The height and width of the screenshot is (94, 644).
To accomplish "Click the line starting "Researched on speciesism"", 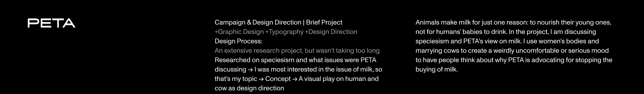I will click(x=295, y=60).
